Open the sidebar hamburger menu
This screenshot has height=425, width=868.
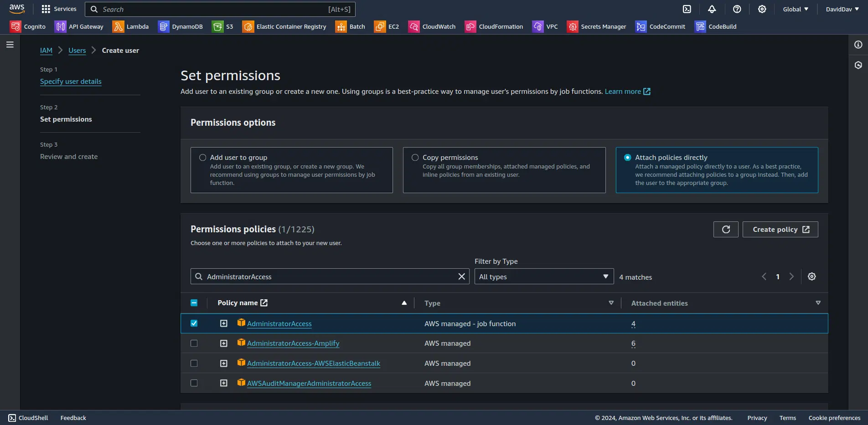coord(10,44)
